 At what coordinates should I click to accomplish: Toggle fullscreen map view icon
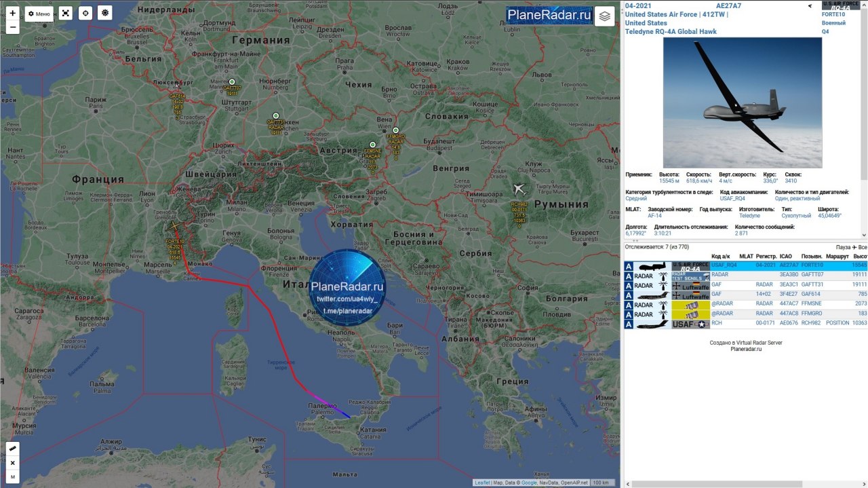tap(65, 13)
